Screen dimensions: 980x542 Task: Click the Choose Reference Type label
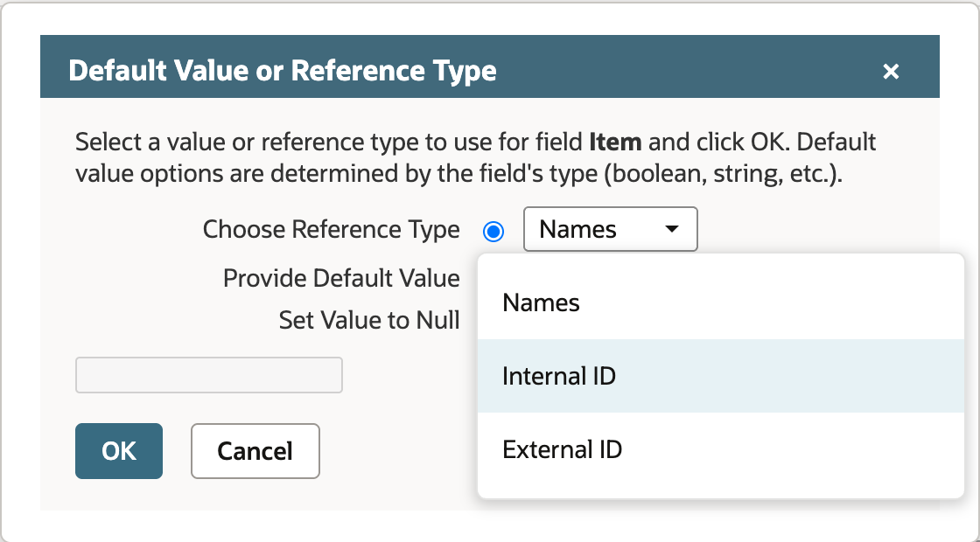(x=332, y=230)
